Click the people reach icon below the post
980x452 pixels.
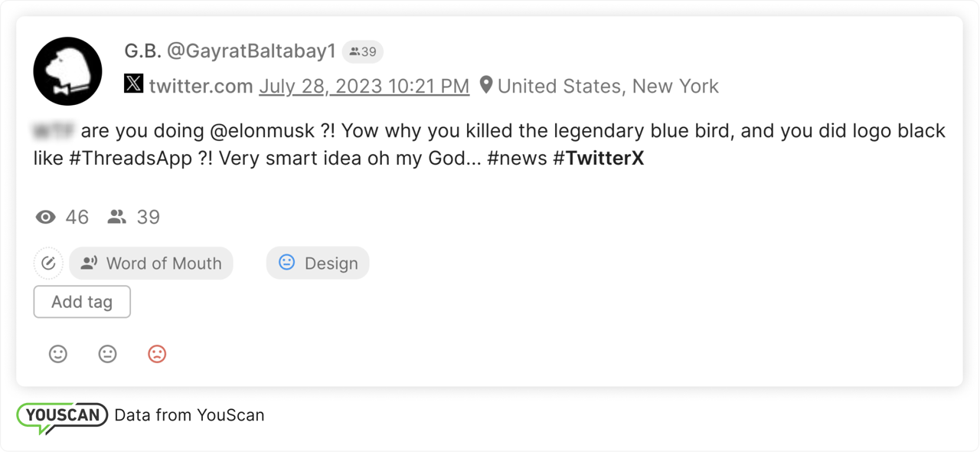(x=116, y=218)
